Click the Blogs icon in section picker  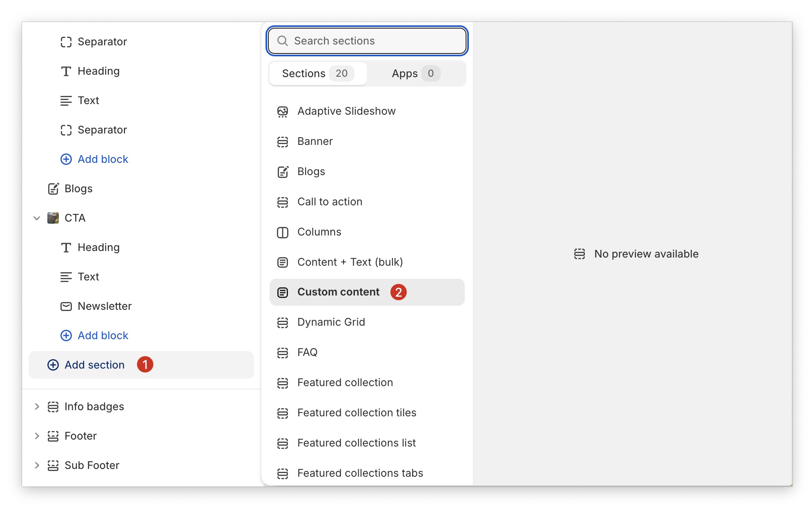click(x=282, y=172)
